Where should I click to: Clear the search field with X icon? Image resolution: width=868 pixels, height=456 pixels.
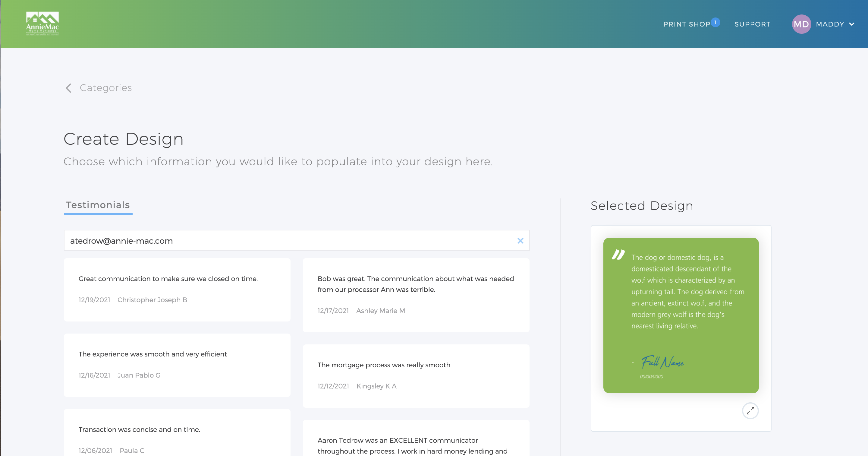pos(520,241)
